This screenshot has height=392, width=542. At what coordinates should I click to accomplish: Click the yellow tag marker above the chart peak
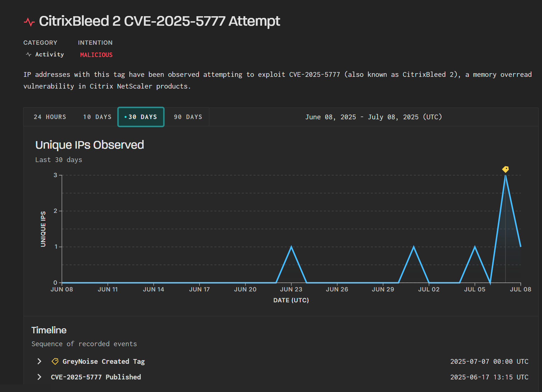pyautogui.click(x=505, y=169)
